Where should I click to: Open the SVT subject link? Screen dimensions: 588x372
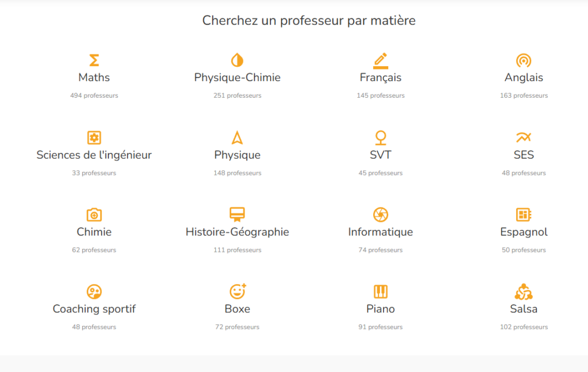tap(381, 155)
